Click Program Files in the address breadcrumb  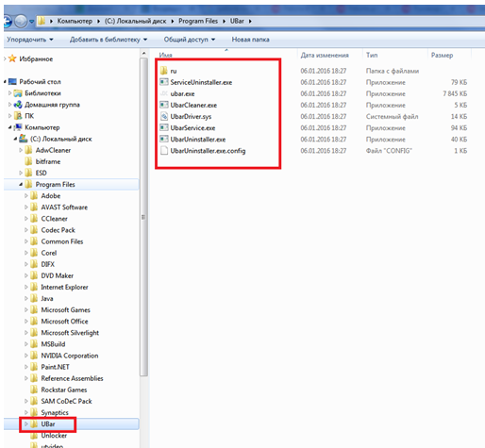point(198,21)
